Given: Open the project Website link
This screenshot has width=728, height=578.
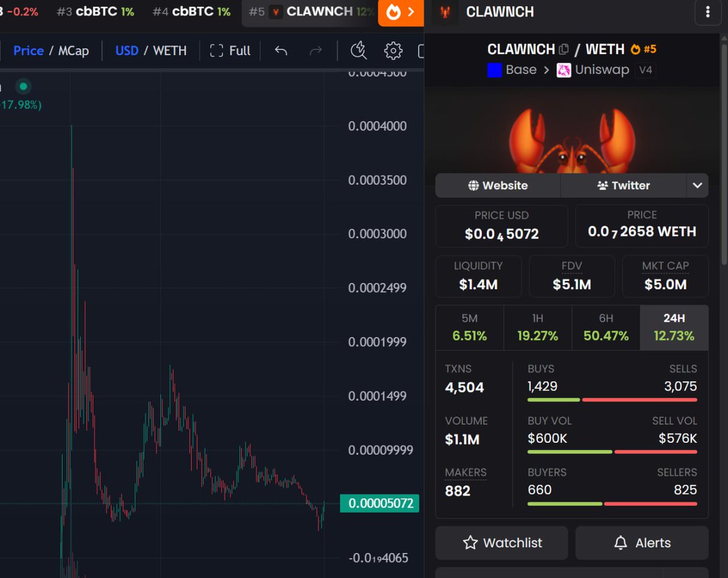Looking at the screenshot, I should (498, 186).
